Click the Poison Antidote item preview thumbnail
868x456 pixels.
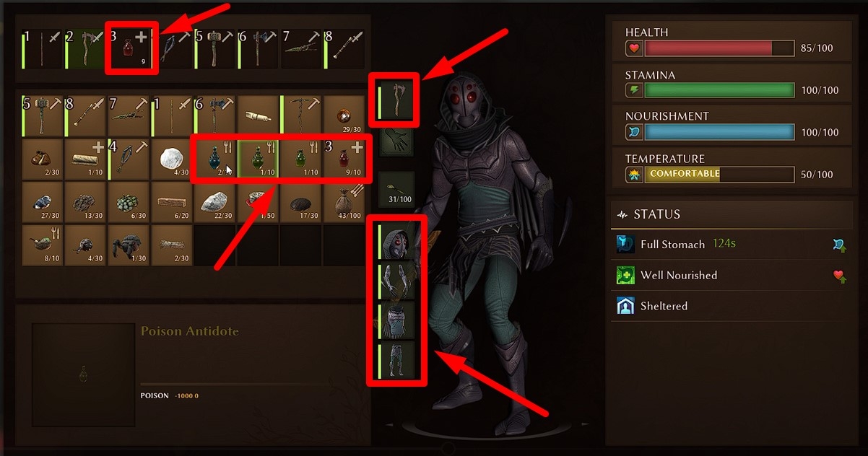click(x=84, y=374)
